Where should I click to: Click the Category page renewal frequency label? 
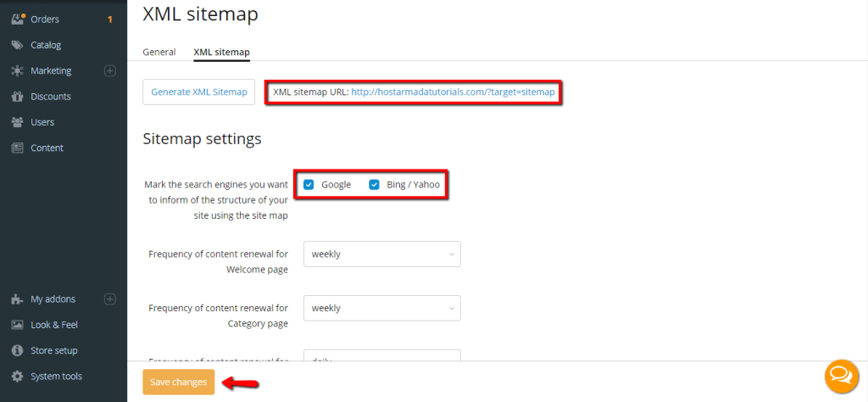[218, 316]
